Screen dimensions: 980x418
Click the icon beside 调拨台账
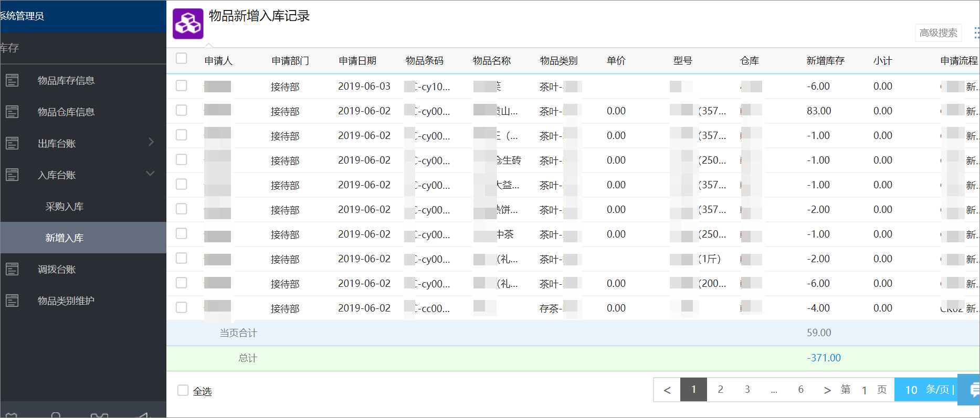(x=12, y=269)
